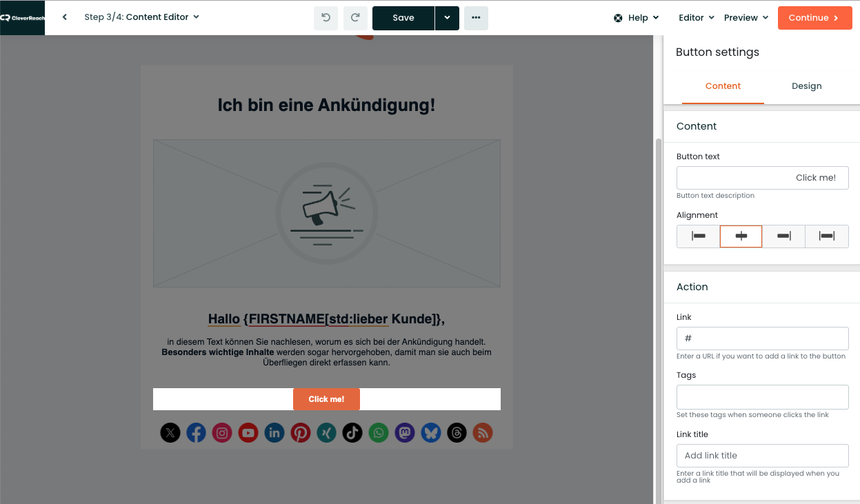
Task: Click the Tags input field
Action: (762, 397)
